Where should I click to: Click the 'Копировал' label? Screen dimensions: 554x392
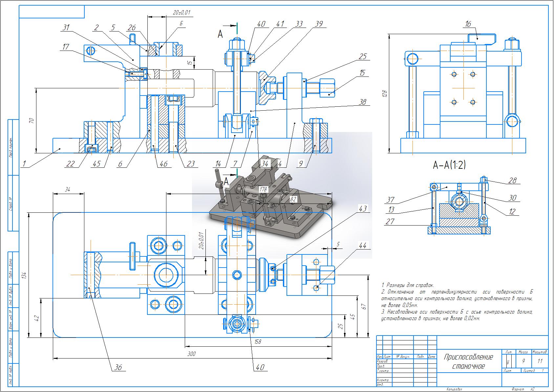coord(454,389)
